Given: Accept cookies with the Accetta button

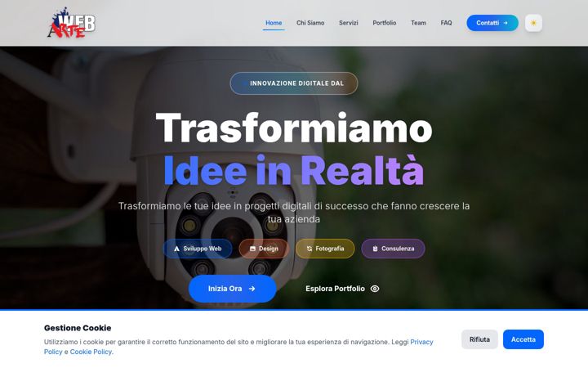Looking at the screenshot, I should tap(523, 339).
